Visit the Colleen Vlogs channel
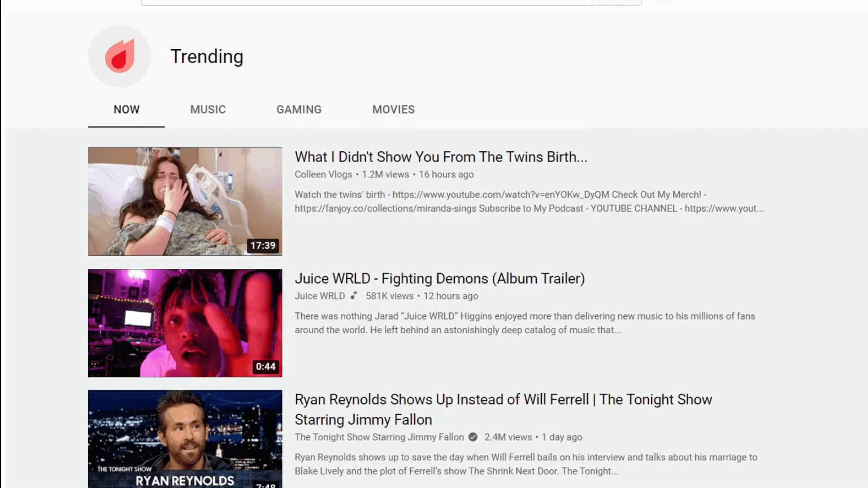This screenshot has height=488, width=868. (x=323, y=175)
